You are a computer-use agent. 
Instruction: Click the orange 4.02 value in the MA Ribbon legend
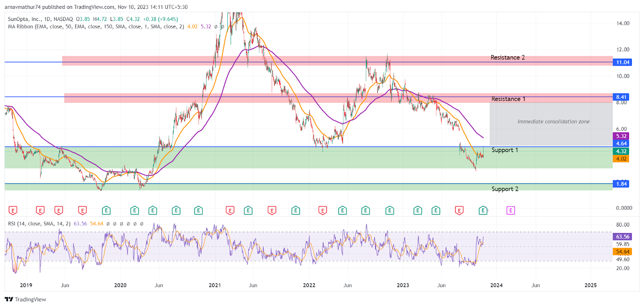pos(192,27)
